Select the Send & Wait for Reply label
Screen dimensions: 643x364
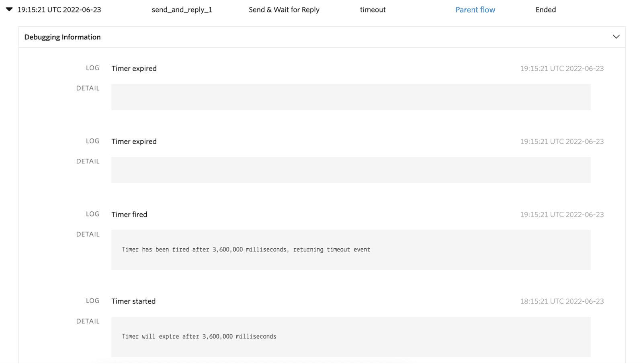click(x=284, y=9)
